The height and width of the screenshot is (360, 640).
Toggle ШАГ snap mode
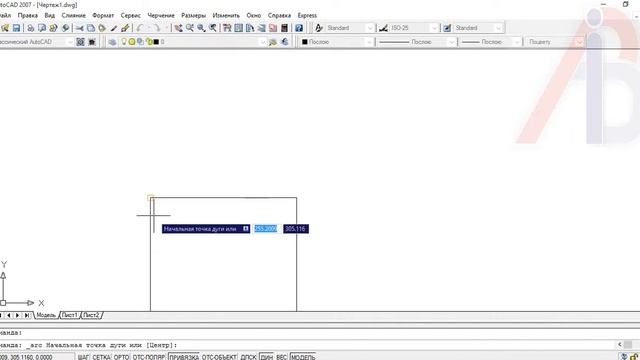click(83, 357)
